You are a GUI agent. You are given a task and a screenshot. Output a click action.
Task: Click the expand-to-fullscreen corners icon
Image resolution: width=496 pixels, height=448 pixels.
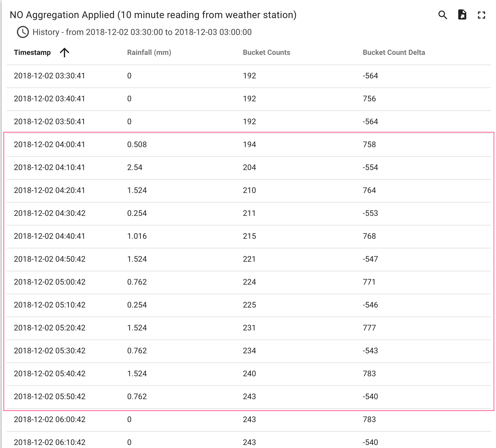coord(481,14)
